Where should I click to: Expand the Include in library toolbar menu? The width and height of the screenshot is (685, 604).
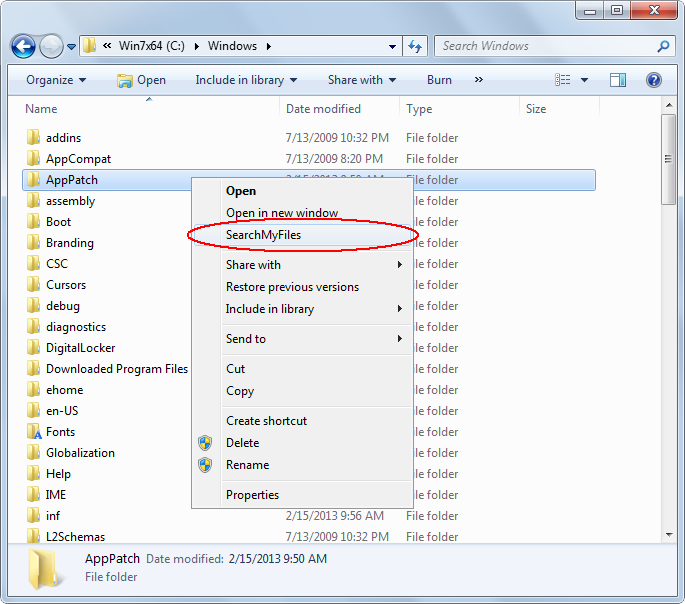click(246, 80)
